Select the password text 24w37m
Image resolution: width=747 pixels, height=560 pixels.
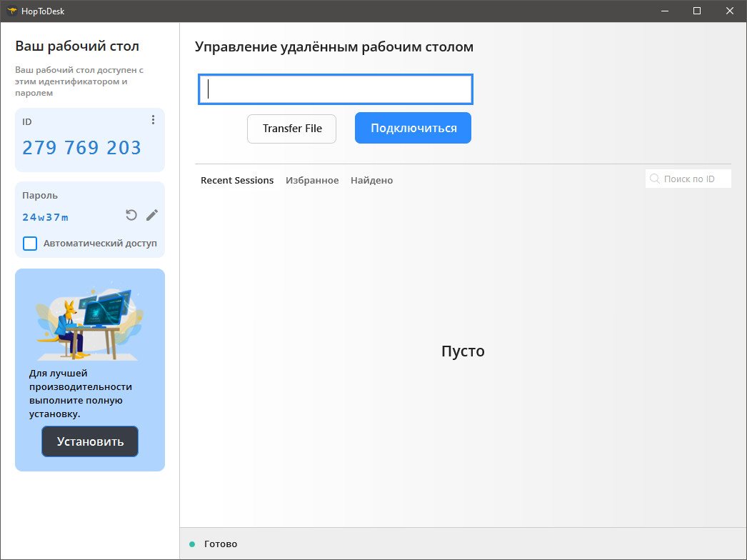tap(45, 217)
